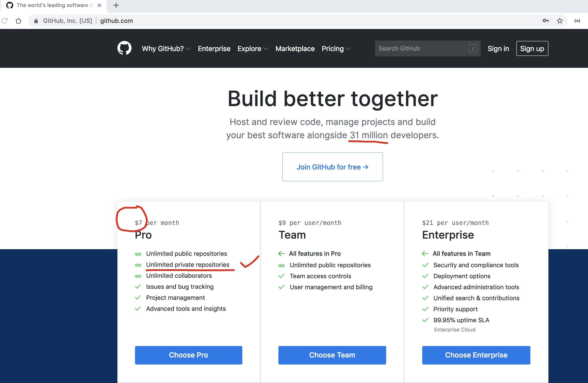Click Unified search & contributions text

pos(476,298)
